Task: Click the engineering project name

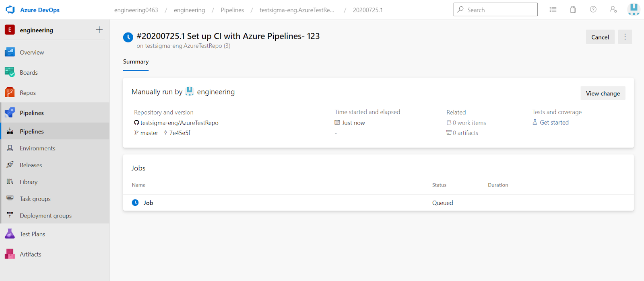Action: (x=37, y=30)
